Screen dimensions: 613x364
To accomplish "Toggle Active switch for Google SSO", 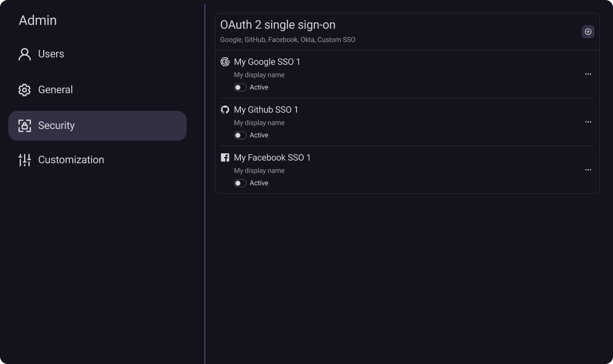I will (x=240, y=87).
